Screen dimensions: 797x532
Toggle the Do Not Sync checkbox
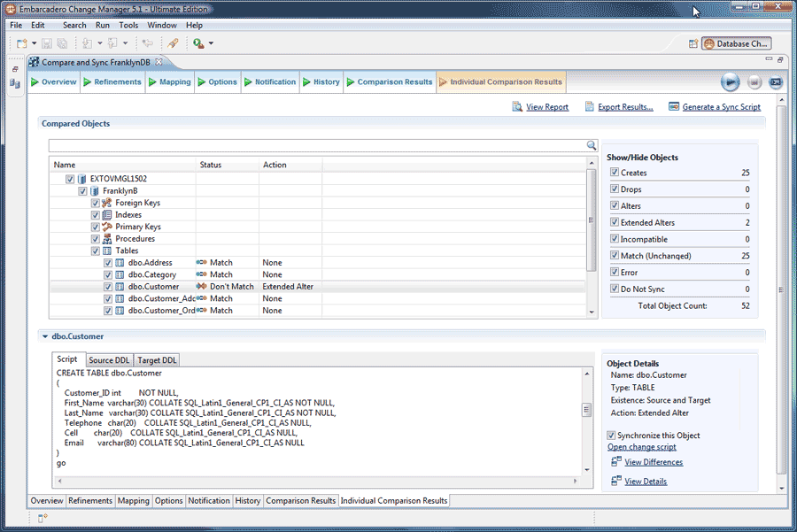pos(615,289)
